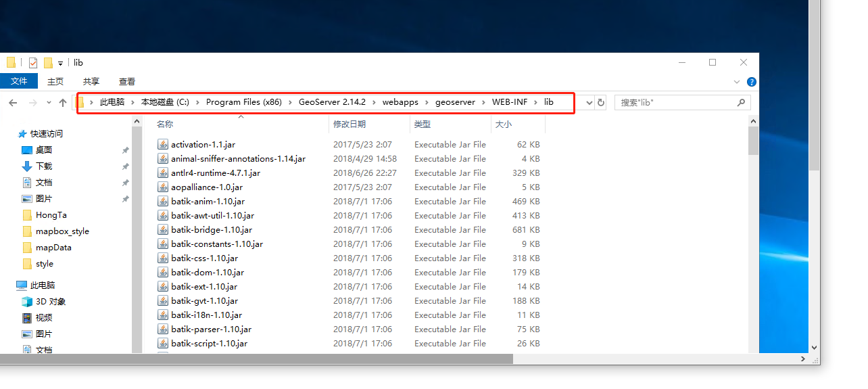Open the 文件 menu tab
Viewport: 868px width, 389px height.
(x=19, y=81)
